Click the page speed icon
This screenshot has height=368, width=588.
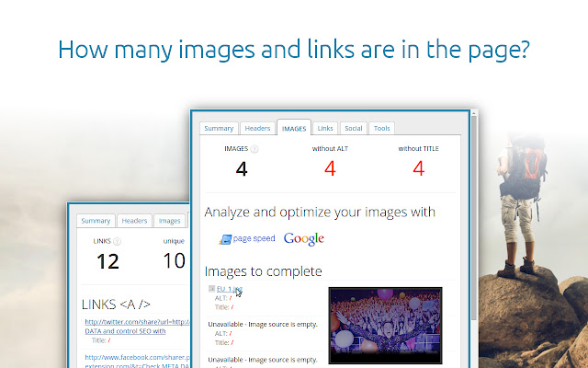(225, 239)
